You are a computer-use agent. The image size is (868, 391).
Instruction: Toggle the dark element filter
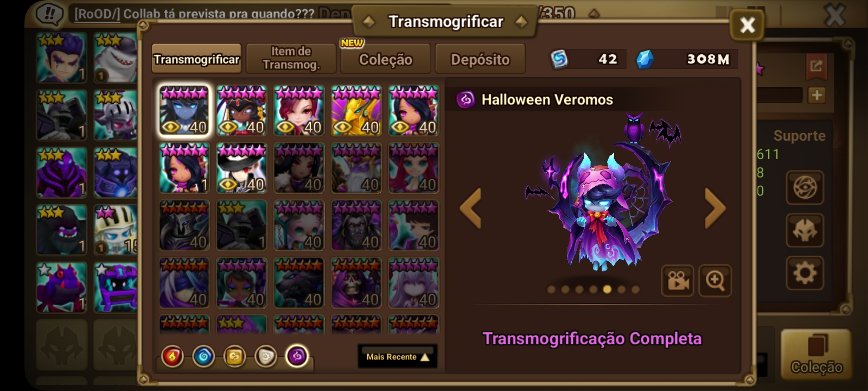(x=297, y=357)
